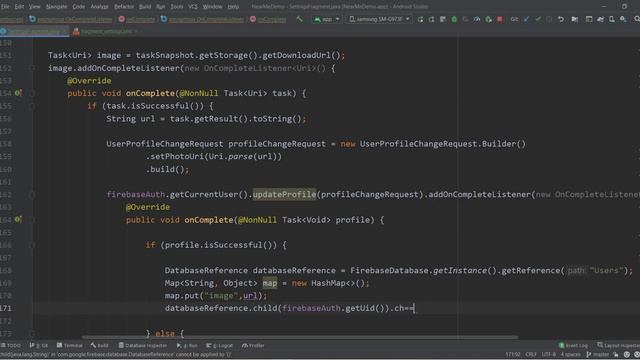Open the Logcat tool window
Viewport: 640px width, 360px height.
220,346
